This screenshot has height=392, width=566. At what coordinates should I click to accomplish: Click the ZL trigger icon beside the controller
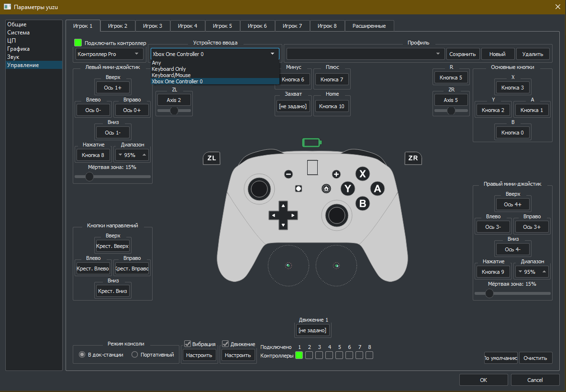point(211,158)
